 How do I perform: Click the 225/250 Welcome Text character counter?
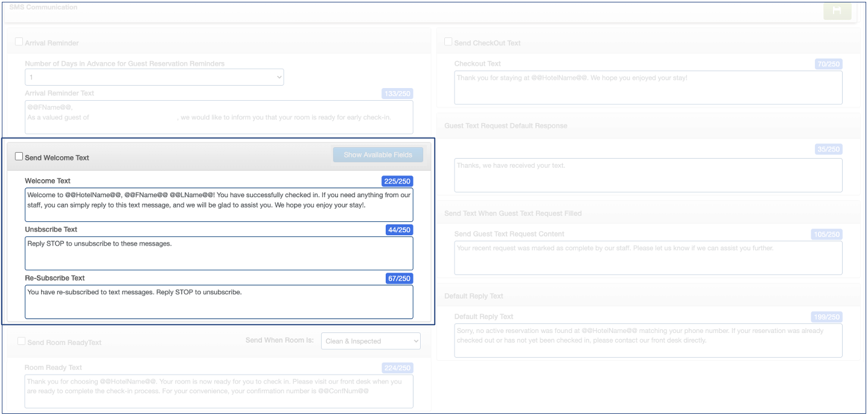[397, 182]
